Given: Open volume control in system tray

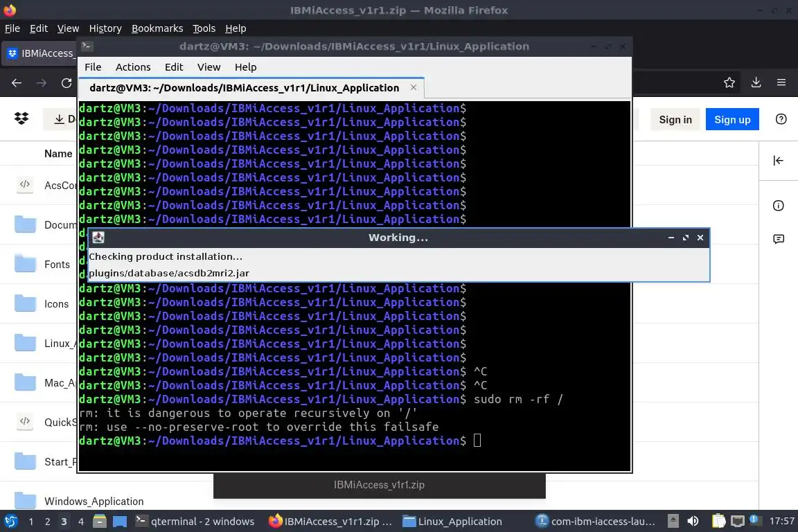Looking at the screenshot, I should (x=693, y=522).
